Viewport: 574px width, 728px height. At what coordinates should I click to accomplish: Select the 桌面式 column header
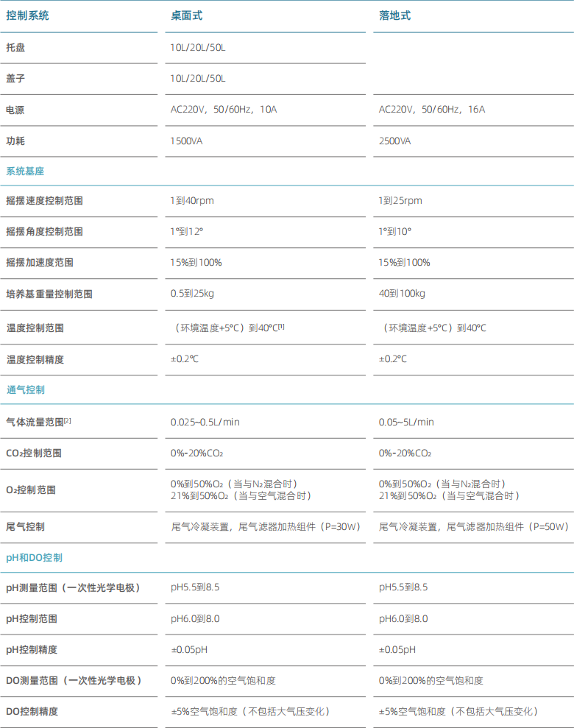pyautogui.click(x=186, y=15)
